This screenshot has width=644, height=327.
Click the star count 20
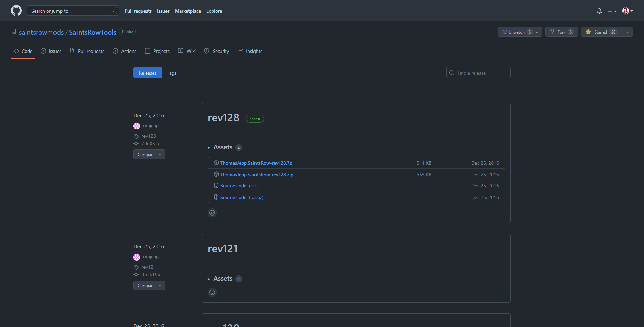(x=613, y=32)
